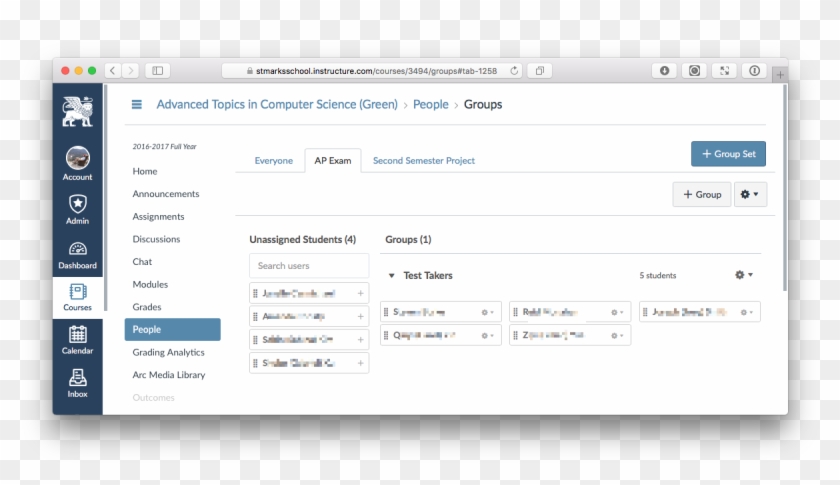Open a new browser tab with plus

point(780,75)
